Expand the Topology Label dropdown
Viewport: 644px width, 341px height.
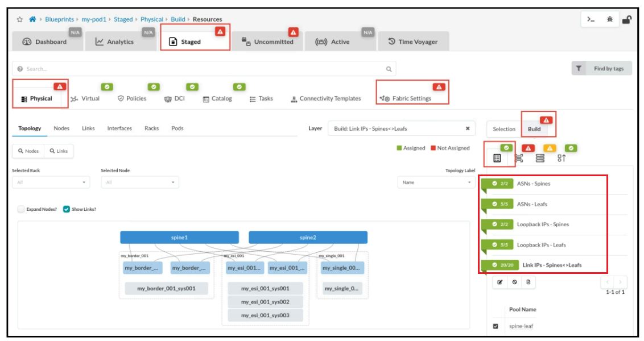point(436,182)
